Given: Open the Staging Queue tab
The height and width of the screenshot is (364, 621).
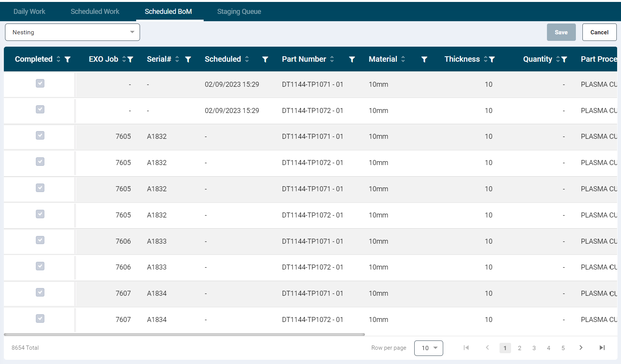Looking at the screenshot, I should point(239,12).
